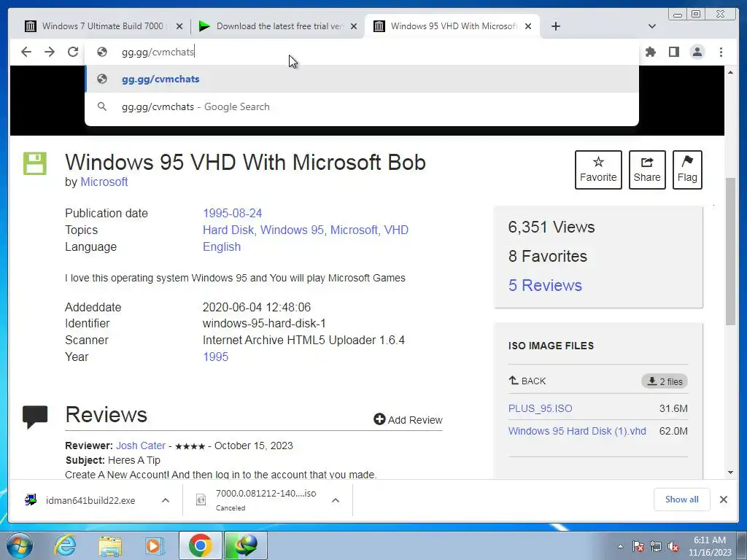Reload the page with the refresh icon
747x560 pixels.
pyautogui.click(x=73, y=52)
